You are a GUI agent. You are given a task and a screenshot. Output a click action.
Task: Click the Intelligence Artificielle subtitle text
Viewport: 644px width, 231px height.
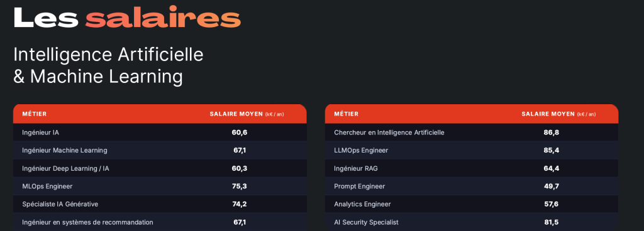click(x=108, y=55)
